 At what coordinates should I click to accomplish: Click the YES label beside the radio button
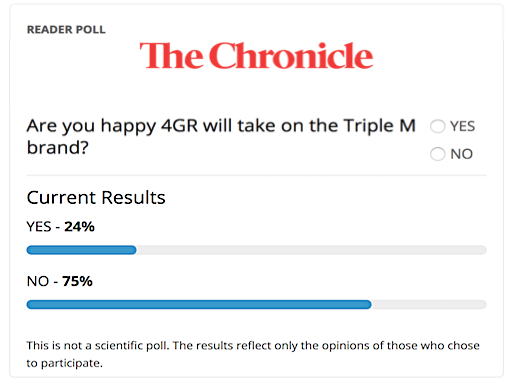462,126
